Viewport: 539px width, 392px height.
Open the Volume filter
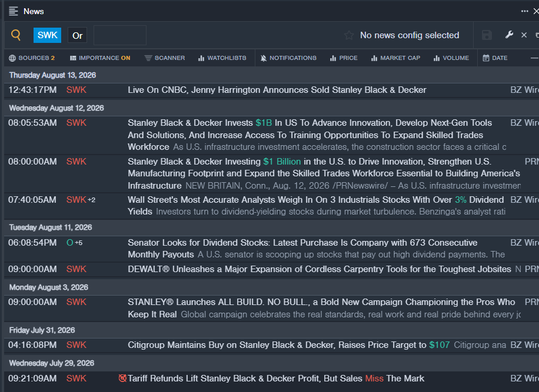[x=451, y=58]
